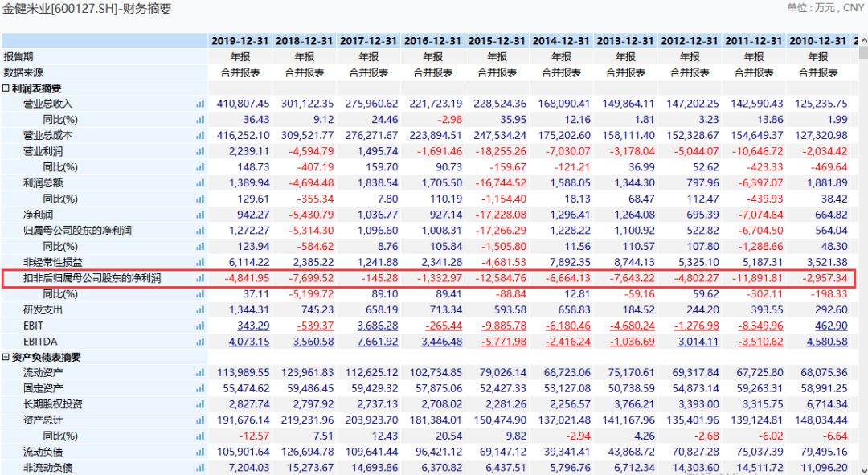Select cell 191,676.14 in 资产总计 row
Screen dimensions: 868x475
pos(243,420)
